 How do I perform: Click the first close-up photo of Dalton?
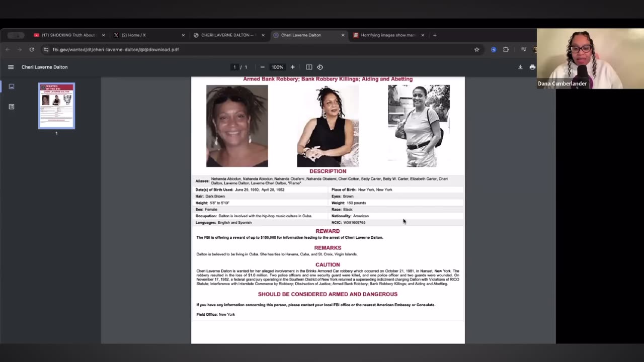(x=237, y=126)
